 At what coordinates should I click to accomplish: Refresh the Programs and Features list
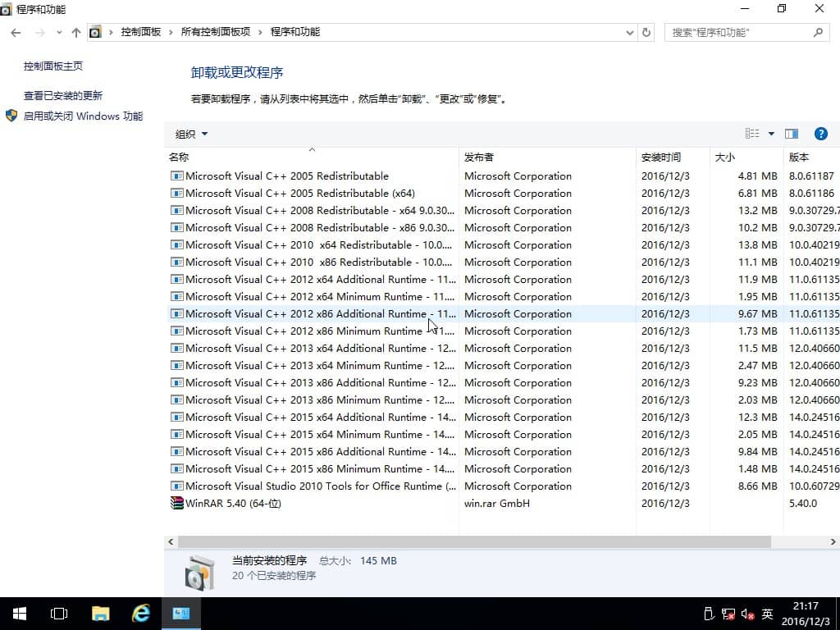(646, 33)
